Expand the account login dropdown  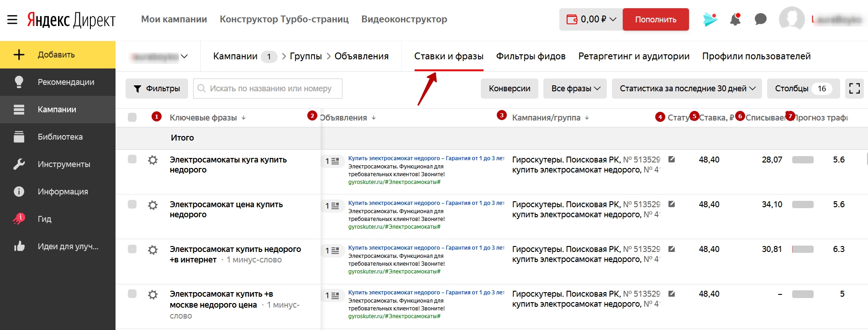click(x=159, y=57)
